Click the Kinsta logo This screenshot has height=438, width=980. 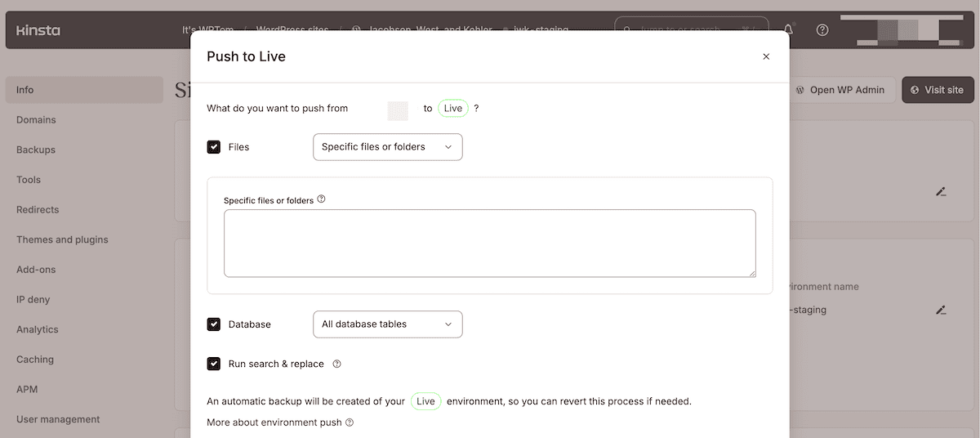38,30
